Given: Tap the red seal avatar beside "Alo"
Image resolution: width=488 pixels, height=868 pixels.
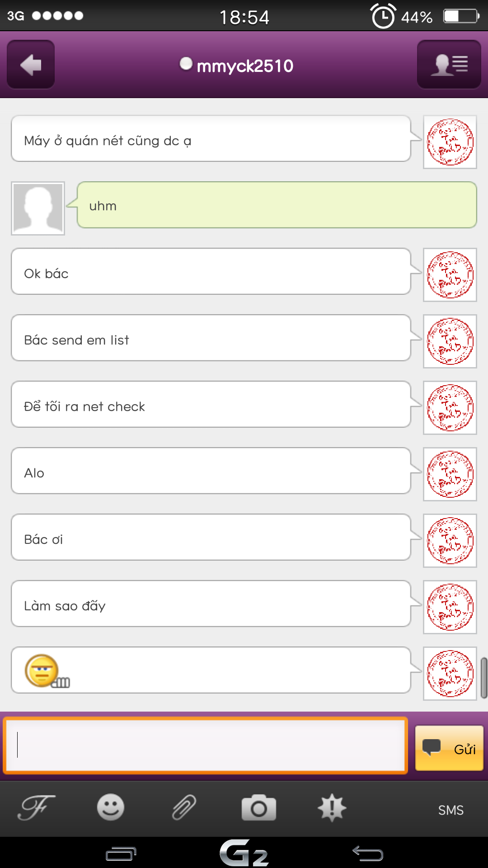Looking at the screenshot, I should (450, 474).
